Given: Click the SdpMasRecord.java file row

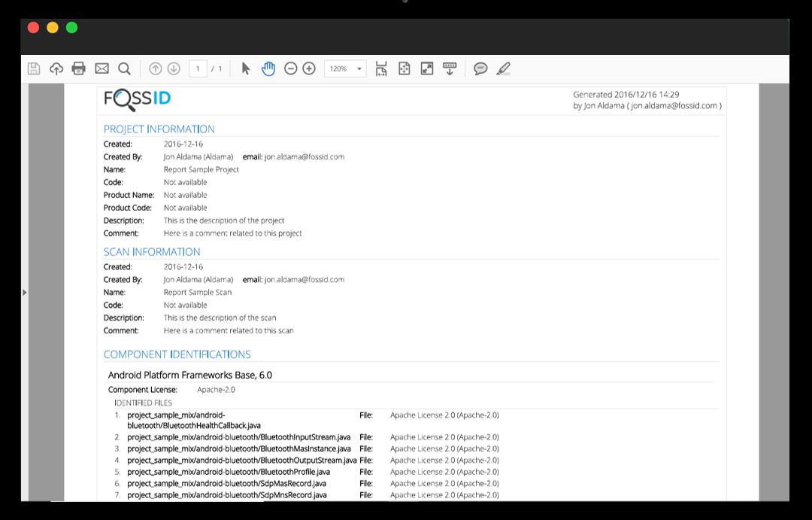Looking at the screenshot, I should tap(307, 484).
